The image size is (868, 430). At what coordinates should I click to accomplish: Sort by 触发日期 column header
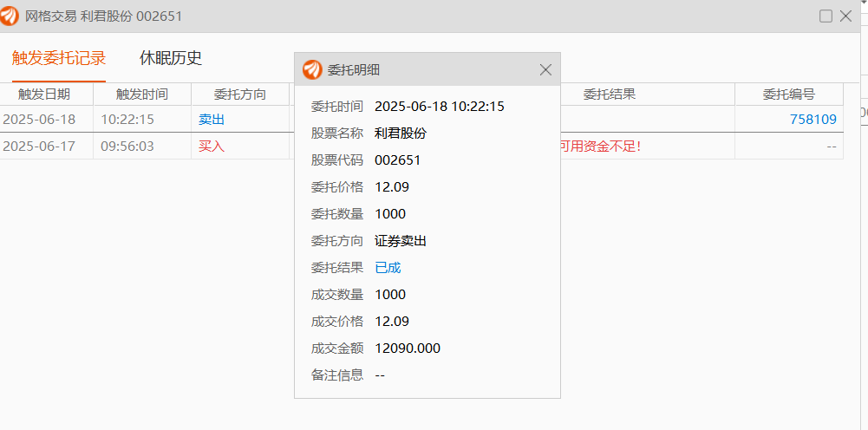[x=44, y=94]
